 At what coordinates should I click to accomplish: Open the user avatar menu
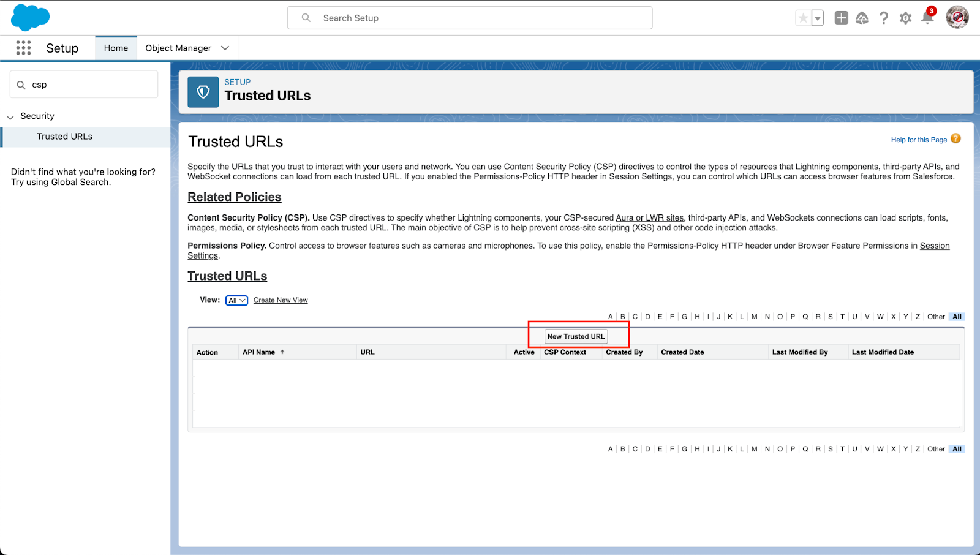[x=957, y=17]
